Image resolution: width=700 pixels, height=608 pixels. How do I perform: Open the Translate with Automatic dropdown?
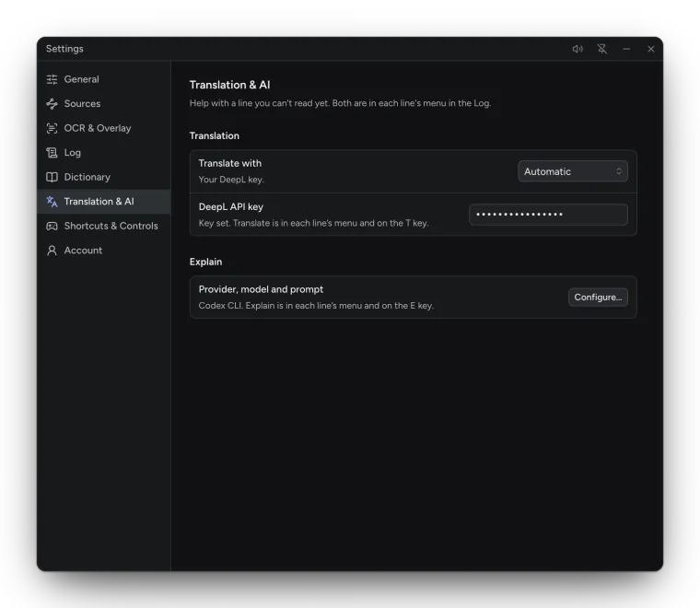[x=573, y=171]
